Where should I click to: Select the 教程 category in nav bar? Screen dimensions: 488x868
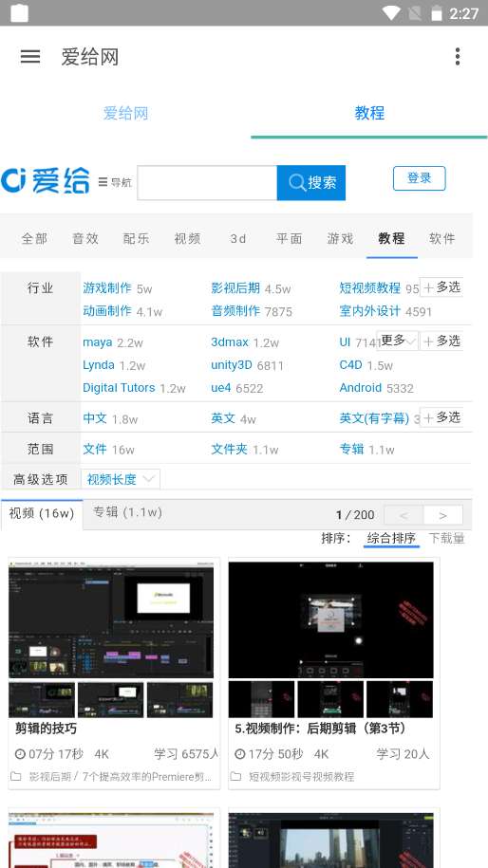tap(391, 239)
